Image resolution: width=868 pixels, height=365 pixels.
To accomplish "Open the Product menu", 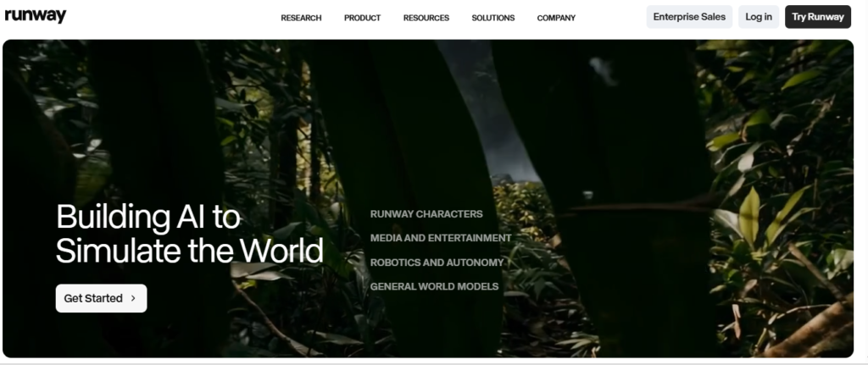I will 363,18.
